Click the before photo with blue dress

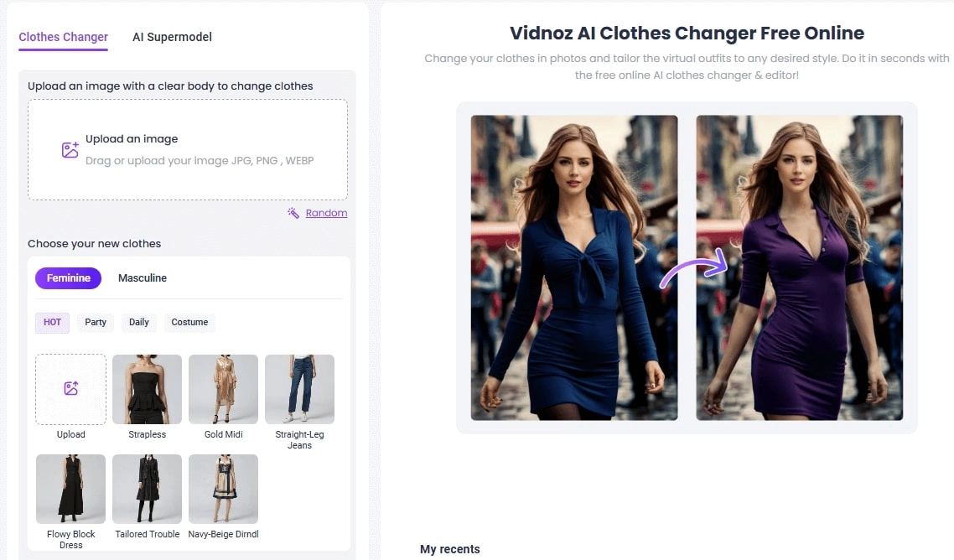[x=573, y=267]
